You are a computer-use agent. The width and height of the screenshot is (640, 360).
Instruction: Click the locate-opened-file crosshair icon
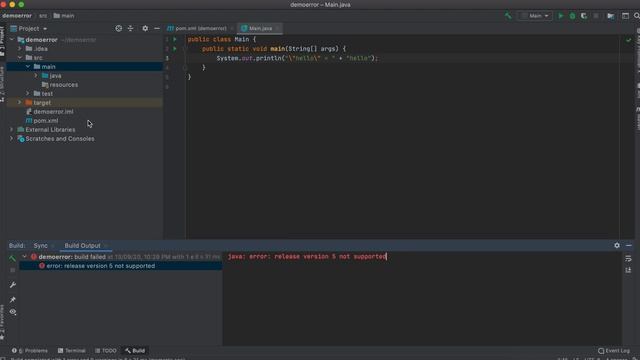tap(118, 29)
